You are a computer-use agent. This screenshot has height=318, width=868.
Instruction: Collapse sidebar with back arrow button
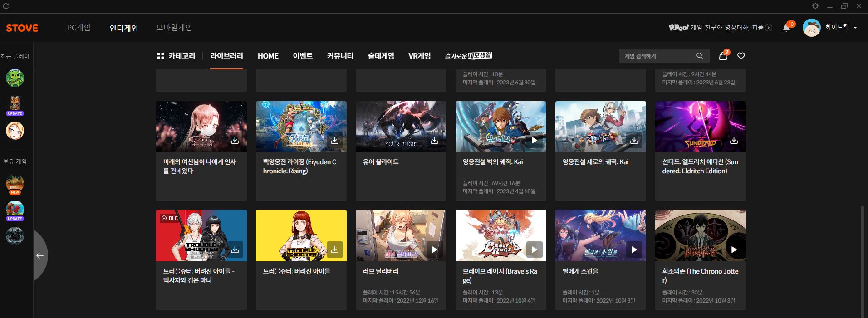(40, 255)
